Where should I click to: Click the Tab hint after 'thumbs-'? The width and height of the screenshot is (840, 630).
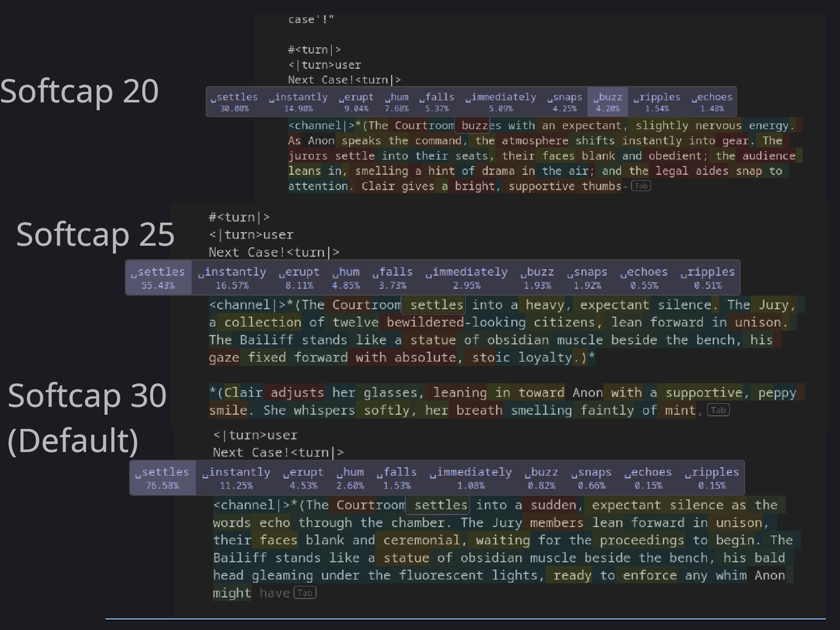tap(641, 186)
